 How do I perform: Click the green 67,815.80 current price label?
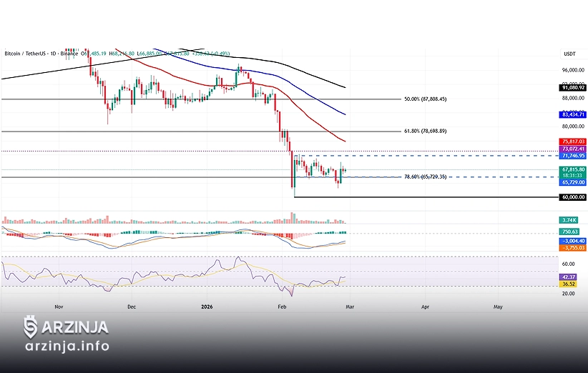(572, 170)
